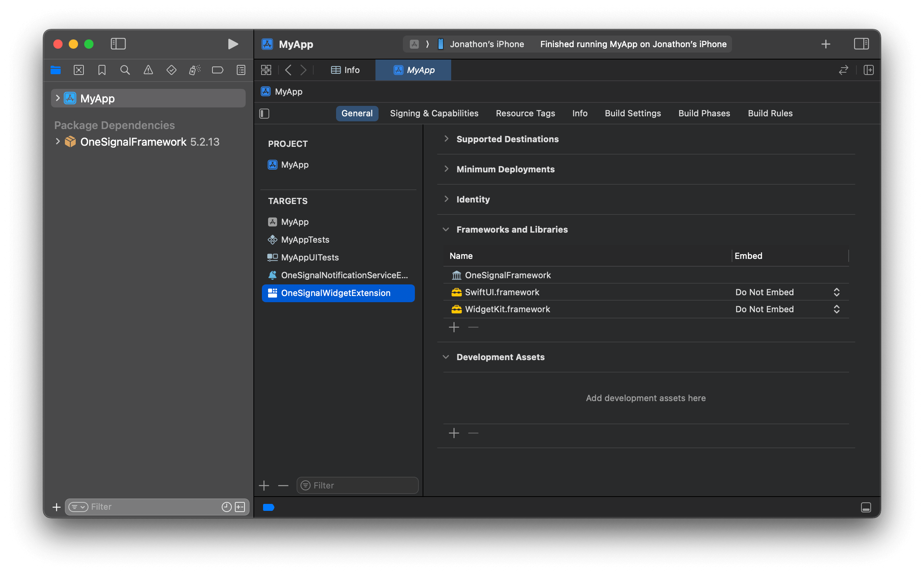Image resolution: width=924 pixels, height=575 pixels.
Task: Open the Project navigator folder icon
Action: [x=56, y=70]
